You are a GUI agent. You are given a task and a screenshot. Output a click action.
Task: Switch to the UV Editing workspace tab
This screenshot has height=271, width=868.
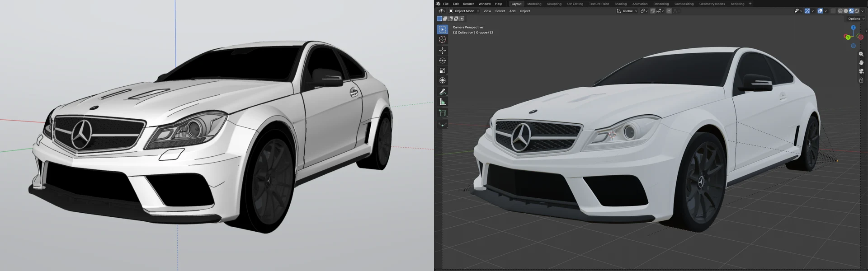point(575,4)
